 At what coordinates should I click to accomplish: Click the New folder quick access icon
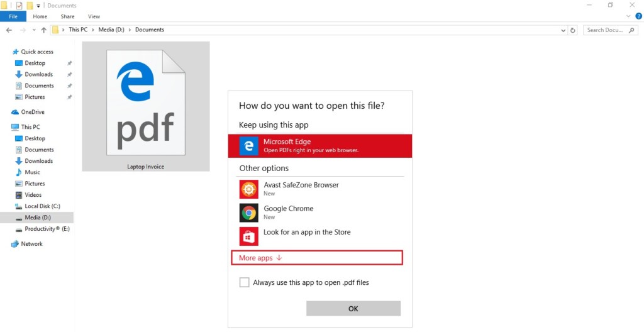(30, 5)
